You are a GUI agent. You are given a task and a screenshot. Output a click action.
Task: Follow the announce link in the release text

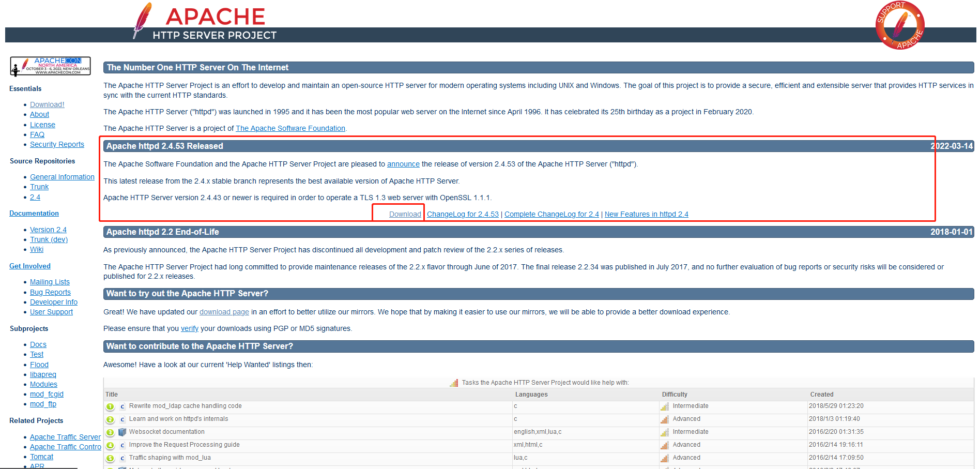tap(403, 164)
